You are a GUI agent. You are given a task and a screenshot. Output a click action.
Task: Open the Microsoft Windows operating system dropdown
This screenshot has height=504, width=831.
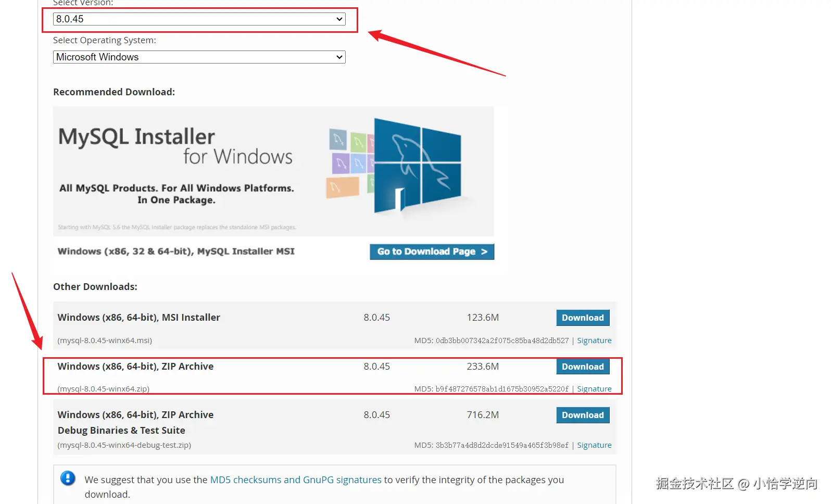[x=199, y=57]
